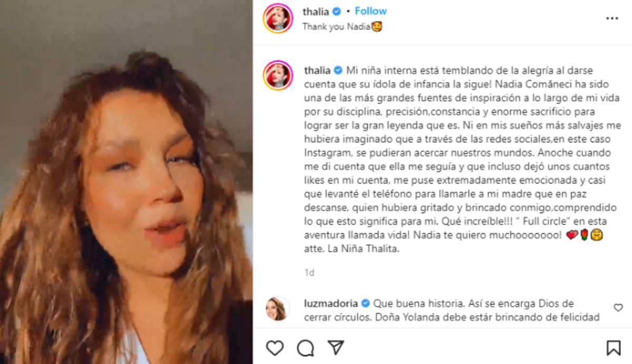
Task: Click the blue verified badge in header
Action: (337, 12)
